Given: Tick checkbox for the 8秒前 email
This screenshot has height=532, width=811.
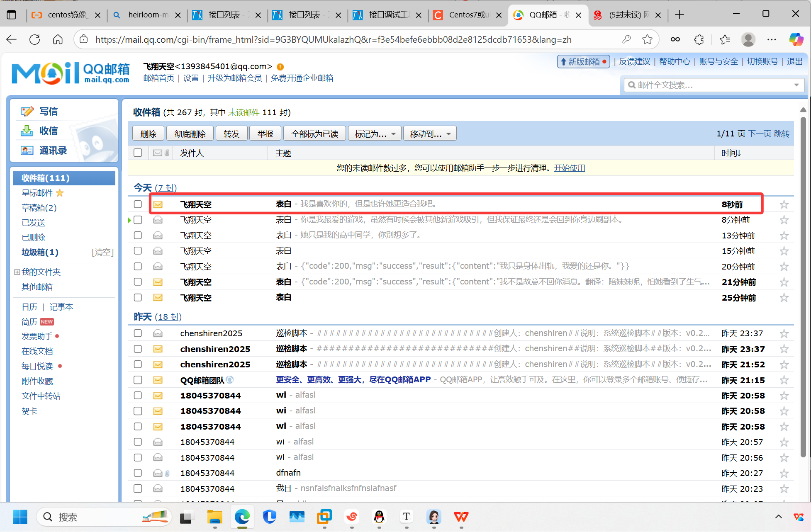Looking at the screenshot, I should tap(138, 204).
